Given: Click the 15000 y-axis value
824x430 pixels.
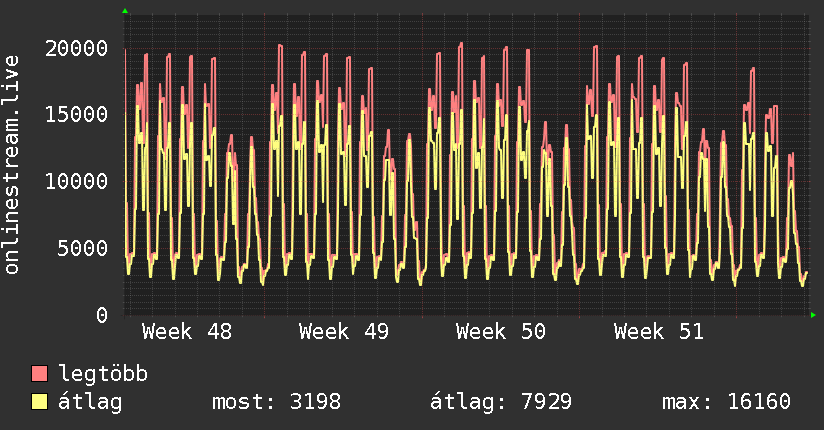Looking at the screenshot, I should point(77,114).
